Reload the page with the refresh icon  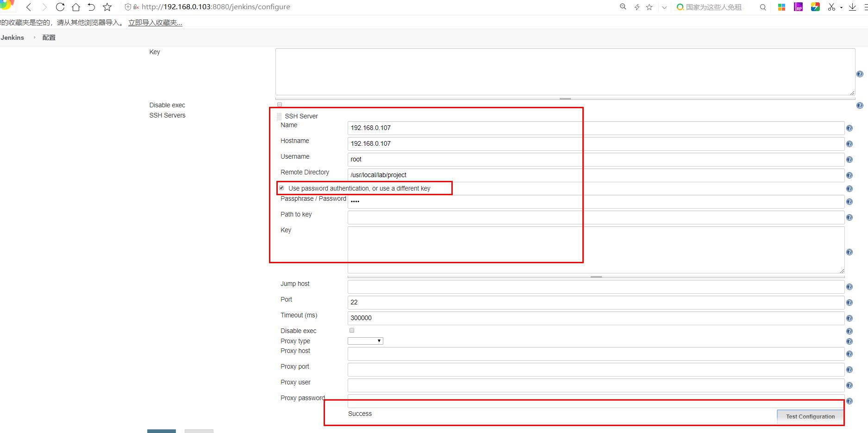(x=60, y=7)
